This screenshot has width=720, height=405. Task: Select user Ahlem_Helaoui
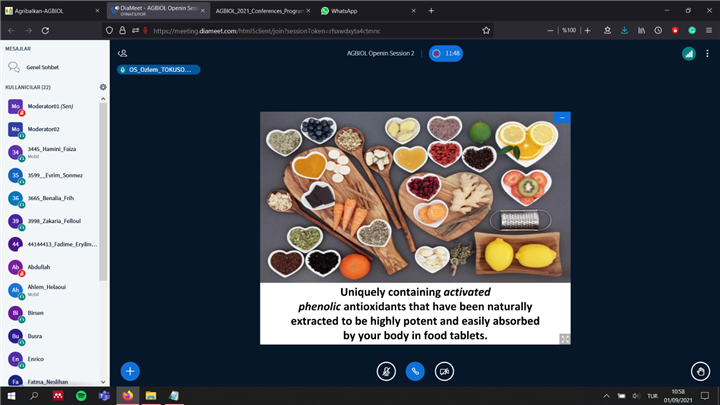pos(52,290)
